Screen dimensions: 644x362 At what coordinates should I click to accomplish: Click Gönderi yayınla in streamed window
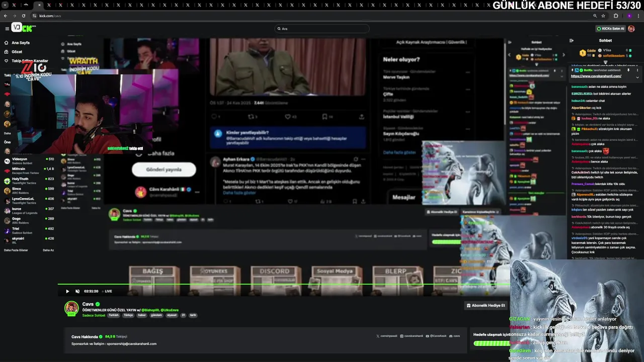click(164, 169)
